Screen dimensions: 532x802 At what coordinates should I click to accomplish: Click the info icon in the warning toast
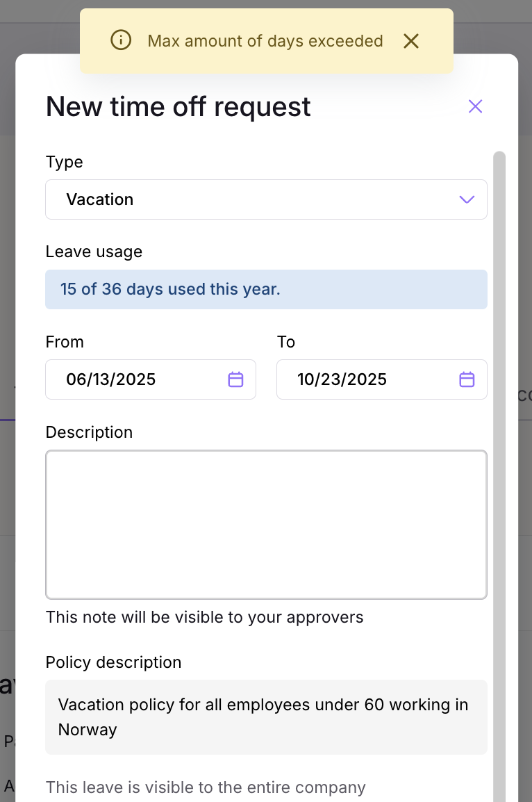coord(121,40)
